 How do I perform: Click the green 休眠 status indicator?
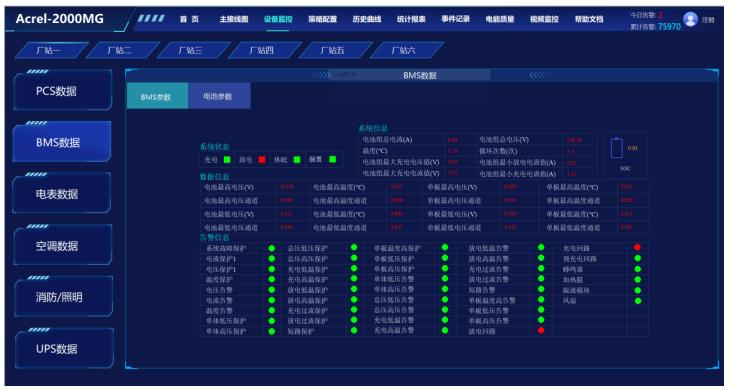tap(297, 160)
